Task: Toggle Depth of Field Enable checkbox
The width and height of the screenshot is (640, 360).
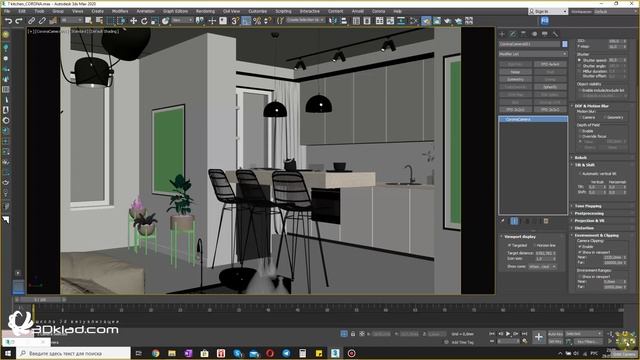Action: pyautogui.click(x=580, y=131)
